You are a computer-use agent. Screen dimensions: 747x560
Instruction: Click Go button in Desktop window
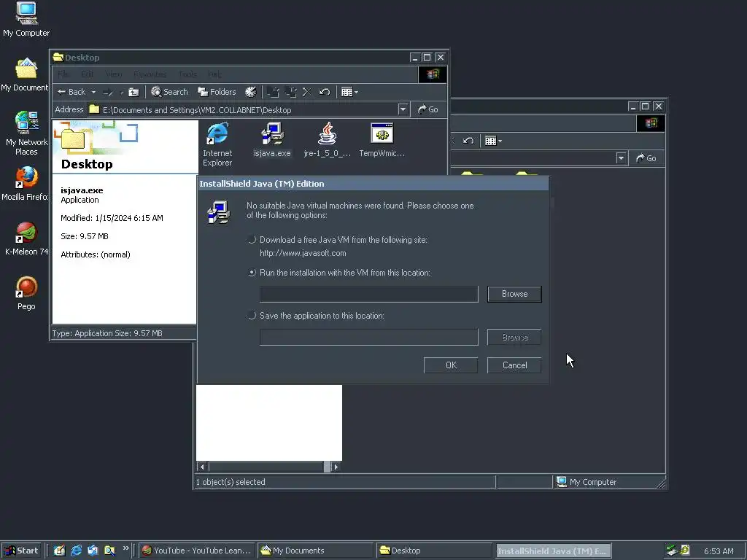(427, 109)
